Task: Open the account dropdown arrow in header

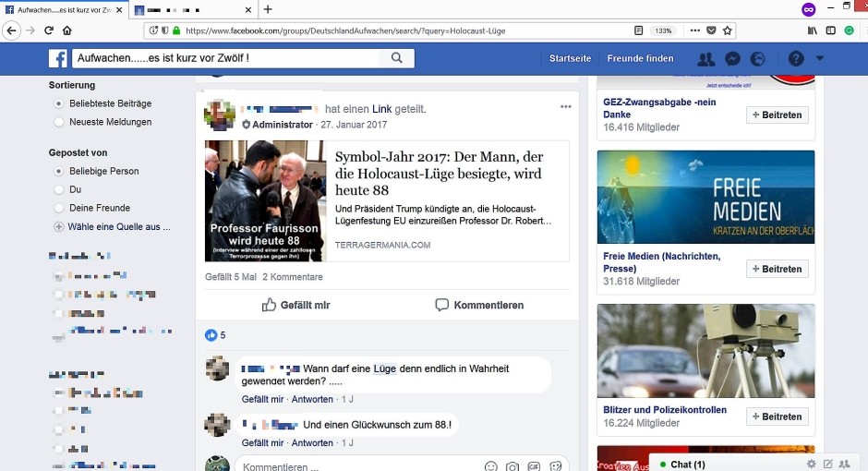Action: (x=819, y=58)
